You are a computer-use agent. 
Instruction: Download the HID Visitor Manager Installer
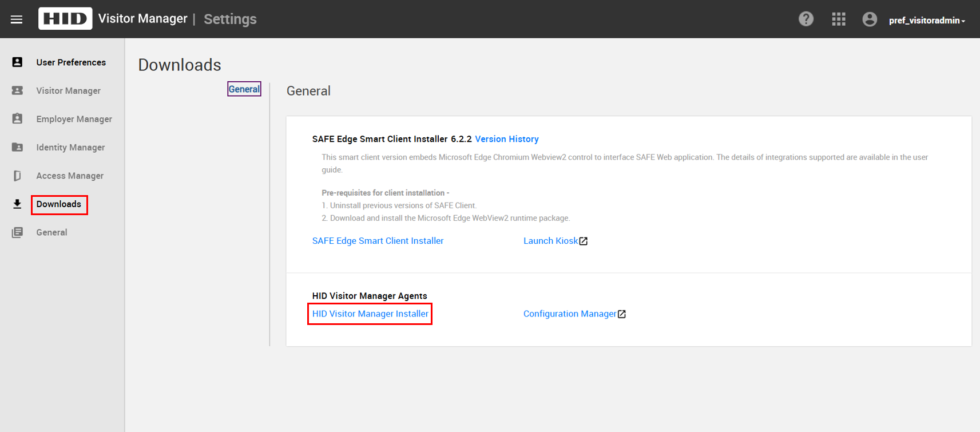[x=370, y=314]
